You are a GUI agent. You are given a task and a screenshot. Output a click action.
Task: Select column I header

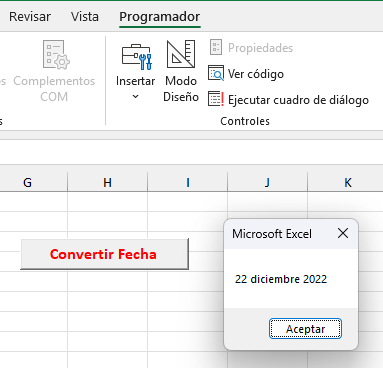tap(188, 182)
